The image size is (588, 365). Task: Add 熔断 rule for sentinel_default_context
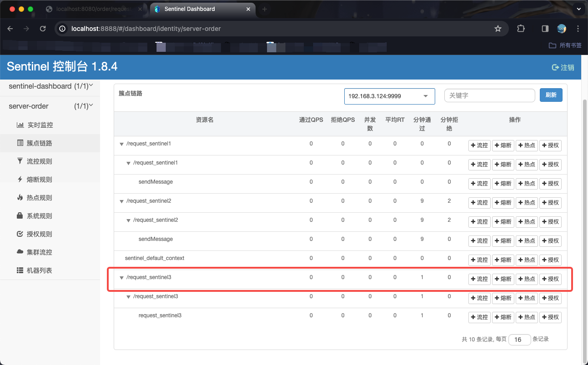click(503, 260)
